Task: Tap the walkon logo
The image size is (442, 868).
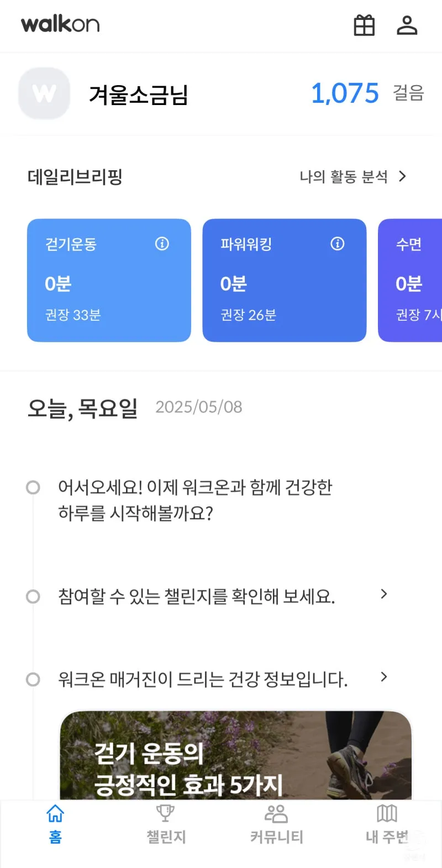Action: click(60, 24)
